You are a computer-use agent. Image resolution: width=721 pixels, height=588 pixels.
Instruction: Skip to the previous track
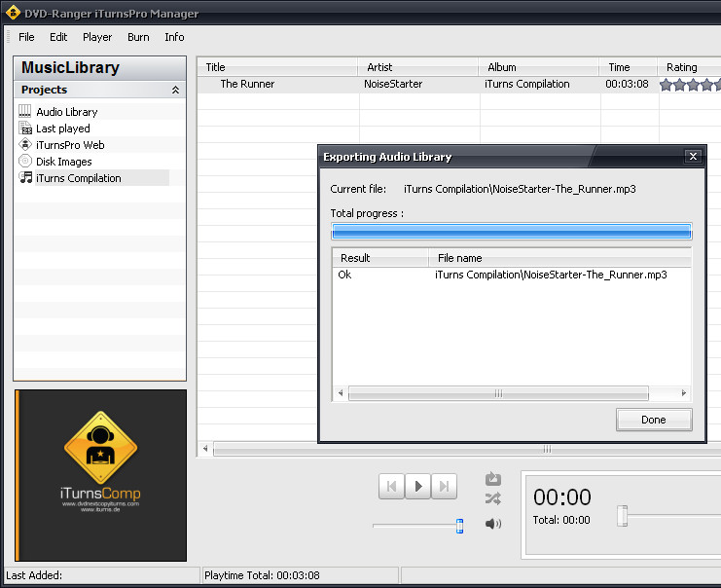pyautogui.click(x=391, y=486)
